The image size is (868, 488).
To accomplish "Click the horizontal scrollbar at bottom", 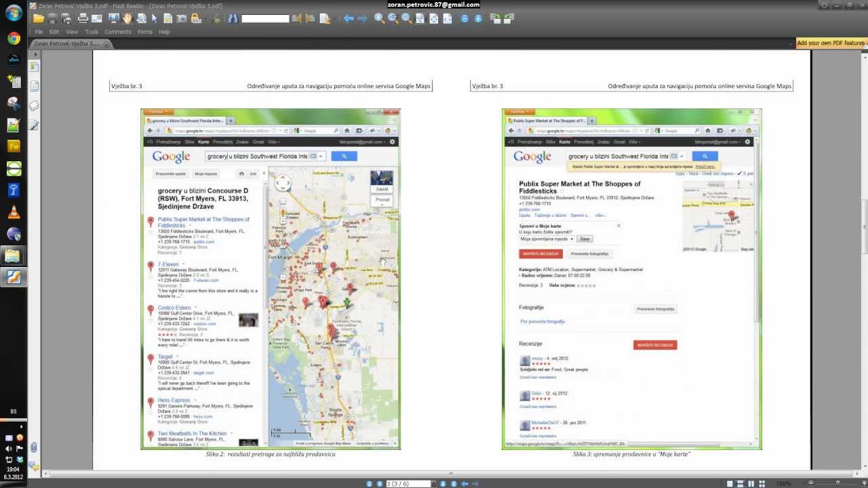I will pyautogui.click(x=451, y=473).
